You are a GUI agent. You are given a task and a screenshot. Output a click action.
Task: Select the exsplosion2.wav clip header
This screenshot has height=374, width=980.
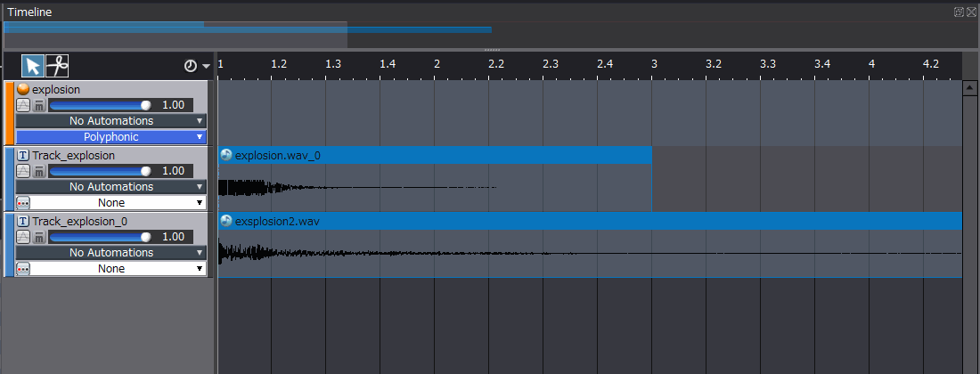coord(590,221)
